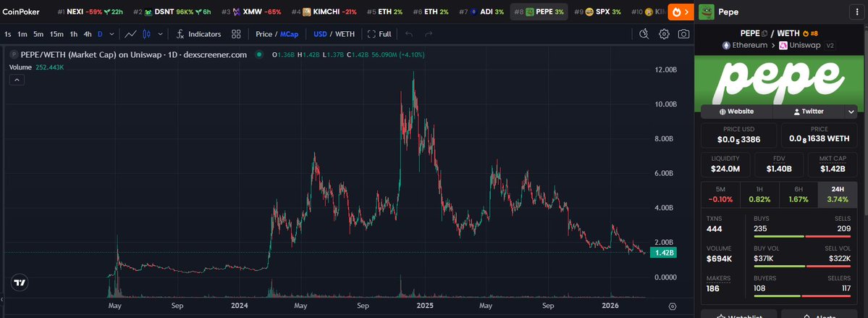Select the 15m timeframe
868x318 pixels.
tap(56, 34)
